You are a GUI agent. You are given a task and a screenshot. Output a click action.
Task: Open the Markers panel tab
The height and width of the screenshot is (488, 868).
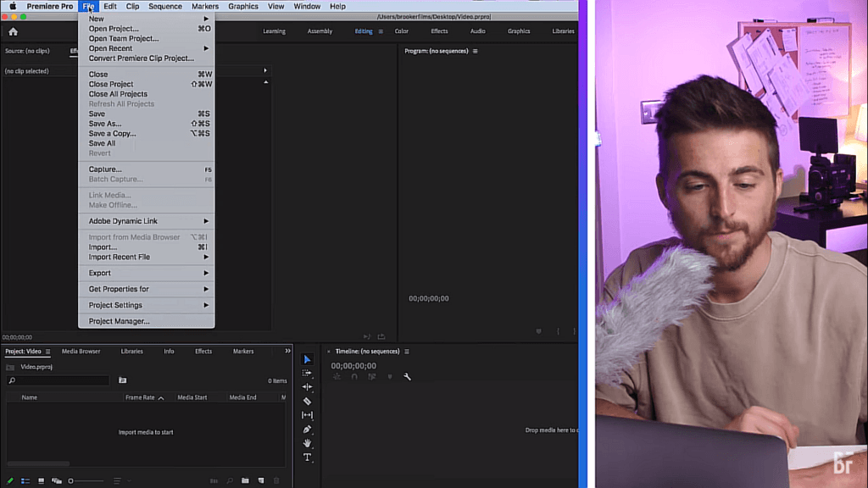pyautogui.click(x=243, y=352)
